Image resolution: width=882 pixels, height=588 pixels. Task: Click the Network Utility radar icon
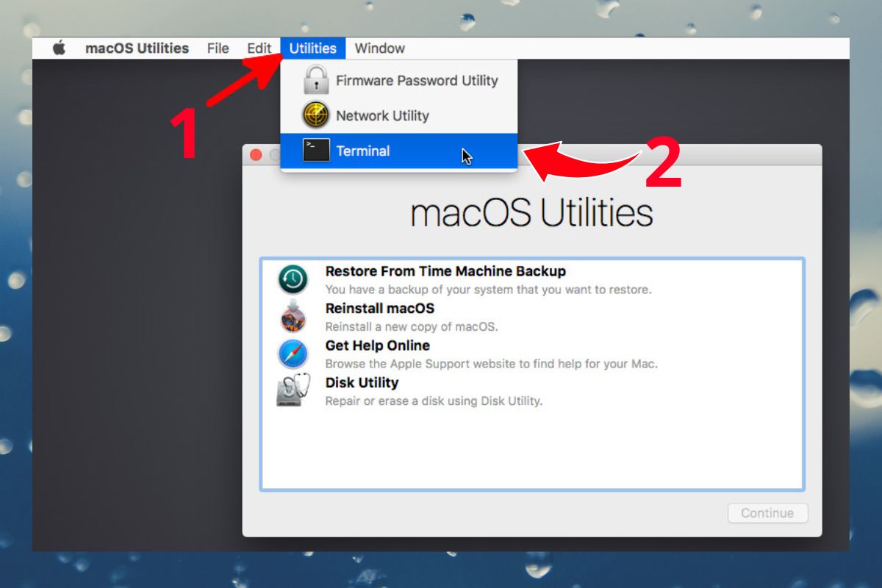coord(316,115)
